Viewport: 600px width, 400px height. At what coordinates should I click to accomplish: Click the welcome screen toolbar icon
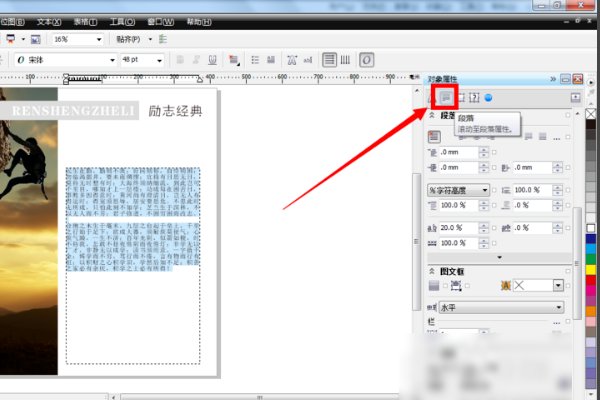pyautogui.click(x=35, y=39)
